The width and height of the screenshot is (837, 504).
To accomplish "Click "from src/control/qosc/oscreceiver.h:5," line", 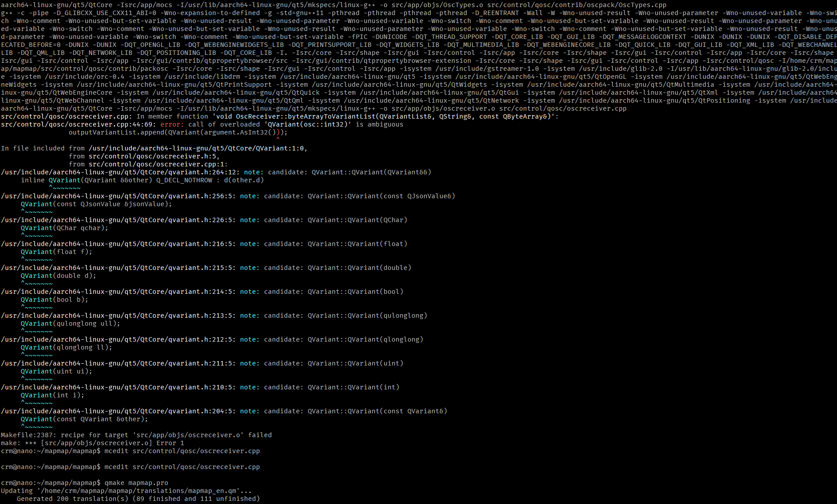I will tap(144, 156).
